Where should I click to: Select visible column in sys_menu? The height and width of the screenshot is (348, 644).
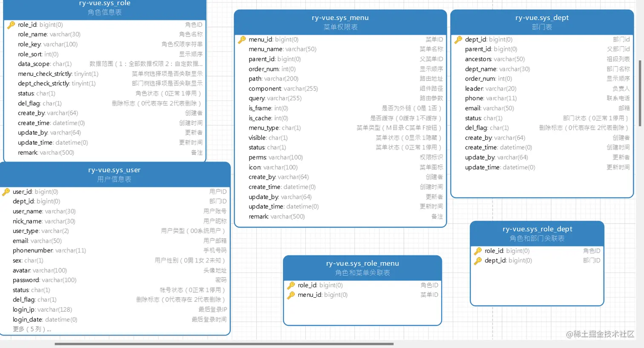coord(340,138)
